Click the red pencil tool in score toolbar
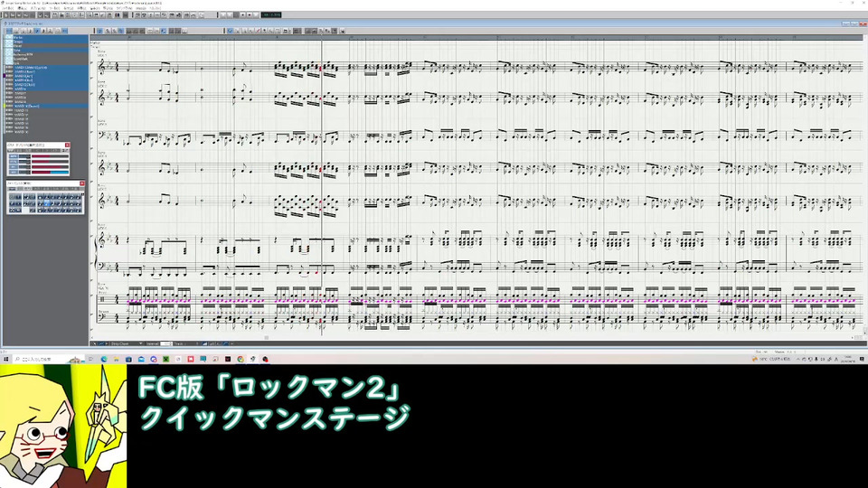 (258, 31)
